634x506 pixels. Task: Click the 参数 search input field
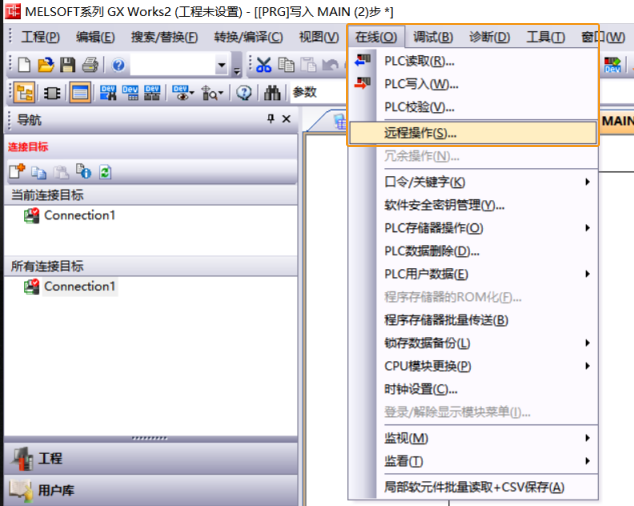pyautogui.click(x=318, y=93)
